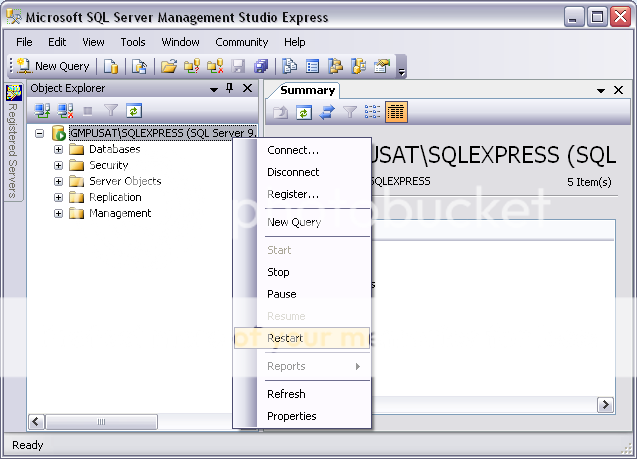
Task: Collapse the GMPUSAT\SQLEXPRESS server node
Action: pos(39,133)
